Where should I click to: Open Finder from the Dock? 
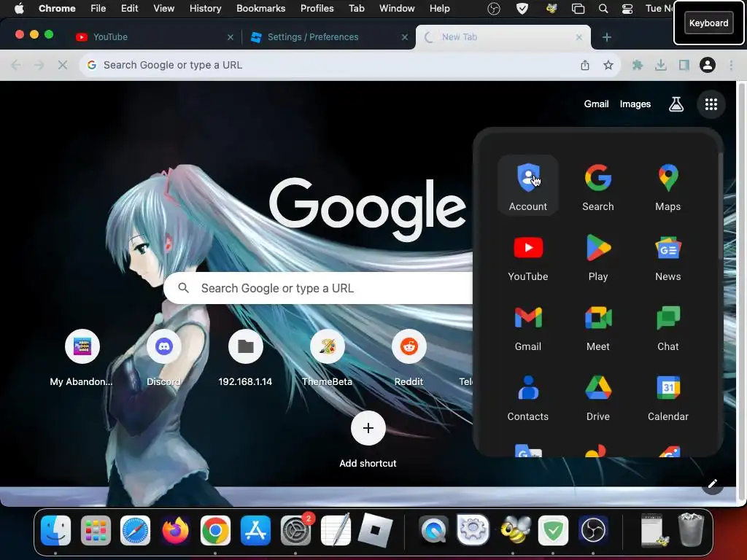55,530
